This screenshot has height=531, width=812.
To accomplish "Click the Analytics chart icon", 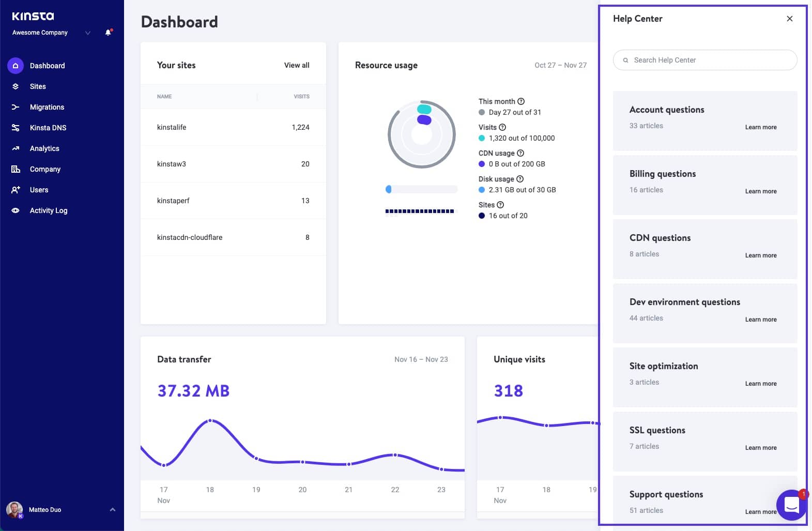I will coord(16,148).
